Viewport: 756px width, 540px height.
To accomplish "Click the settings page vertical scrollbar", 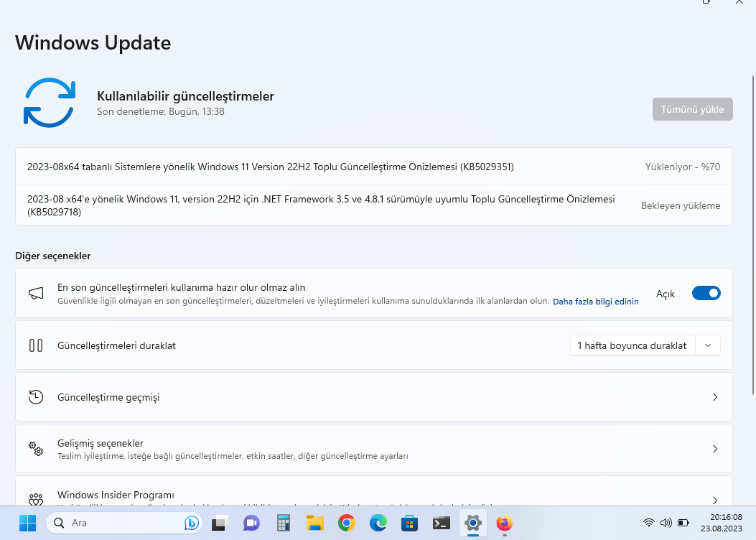I will (x=753, y=235).
